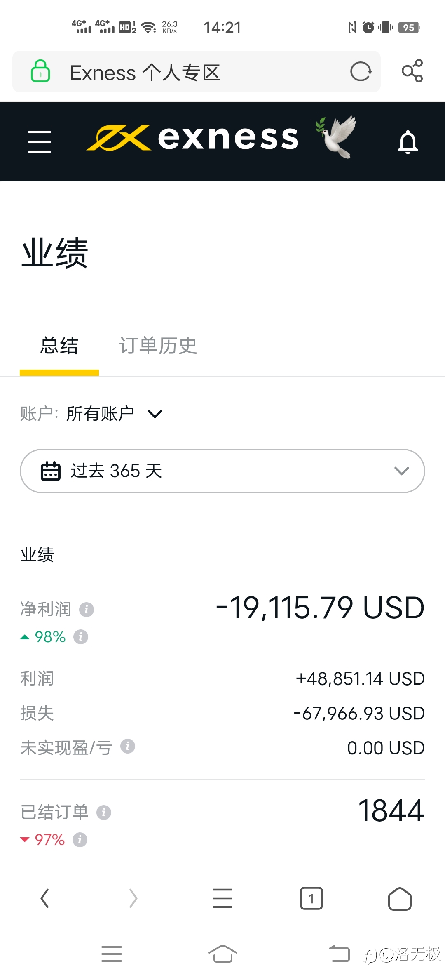Select the 总结 tab
The width and height of the screenshot is (445, 980).
(x=59, y=346)
